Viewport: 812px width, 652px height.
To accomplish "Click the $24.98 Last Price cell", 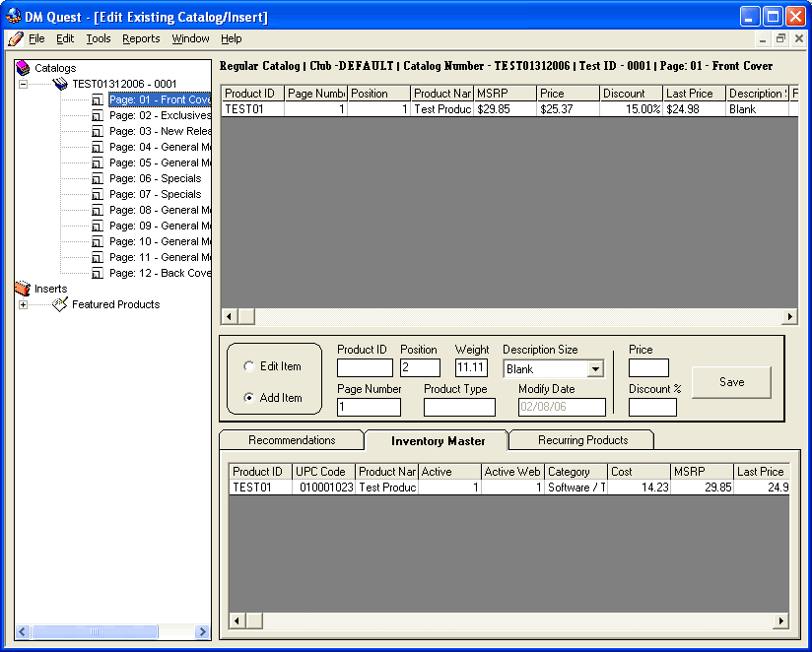I will (x=694, y=109).
